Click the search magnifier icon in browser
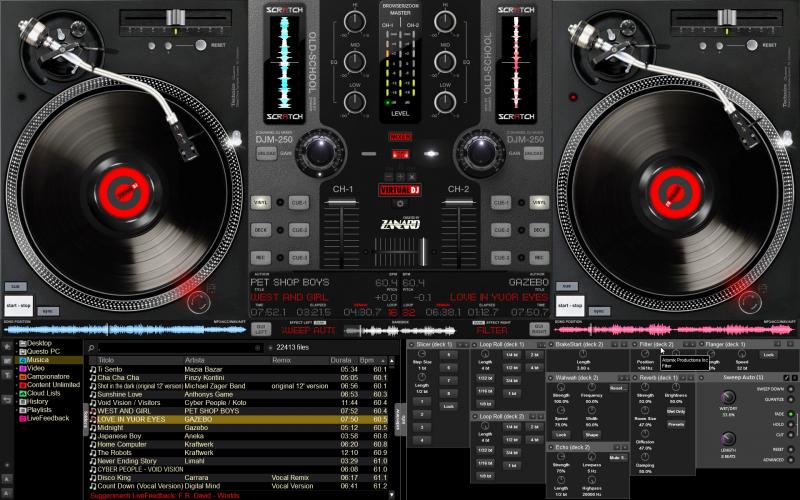800x500 pixels. (91, 348)
